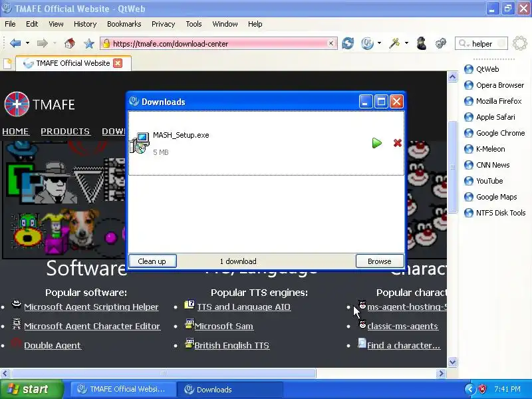Open Google Maps bookmark

click(491, 197)
